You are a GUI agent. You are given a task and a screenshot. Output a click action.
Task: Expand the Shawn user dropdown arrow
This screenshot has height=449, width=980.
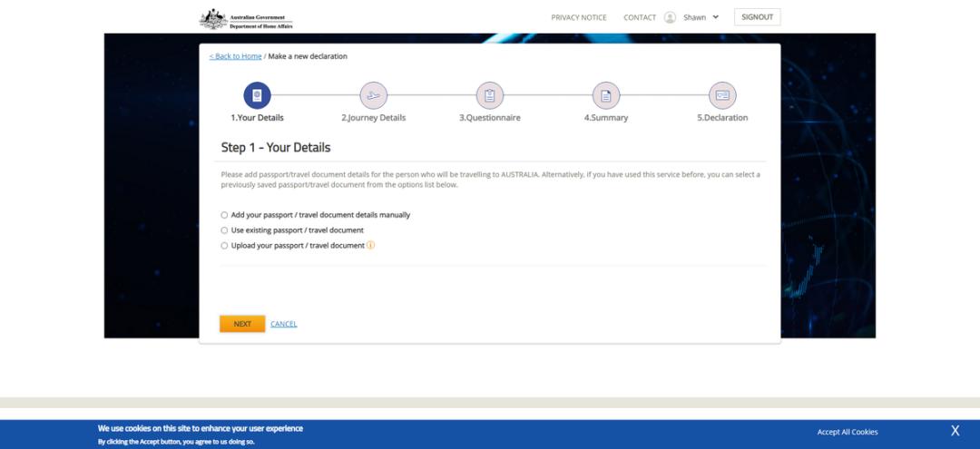715,17
